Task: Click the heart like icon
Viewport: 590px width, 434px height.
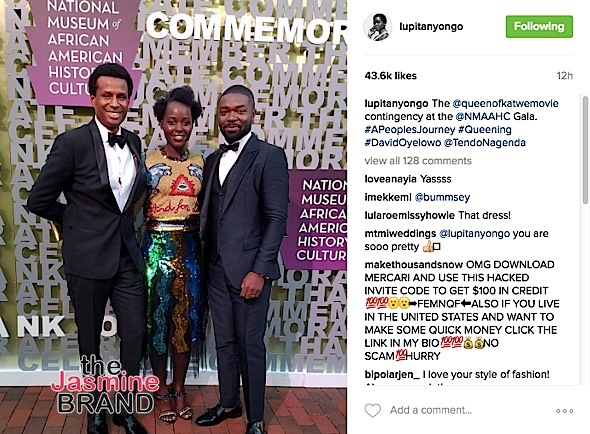Action: click(373, 410)
